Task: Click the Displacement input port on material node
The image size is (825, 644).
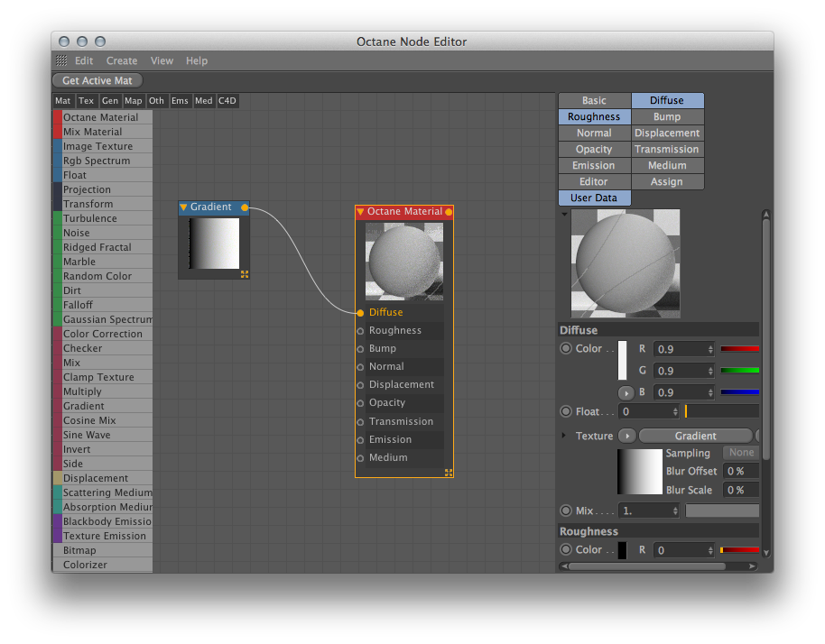Action: coord(360,385)
